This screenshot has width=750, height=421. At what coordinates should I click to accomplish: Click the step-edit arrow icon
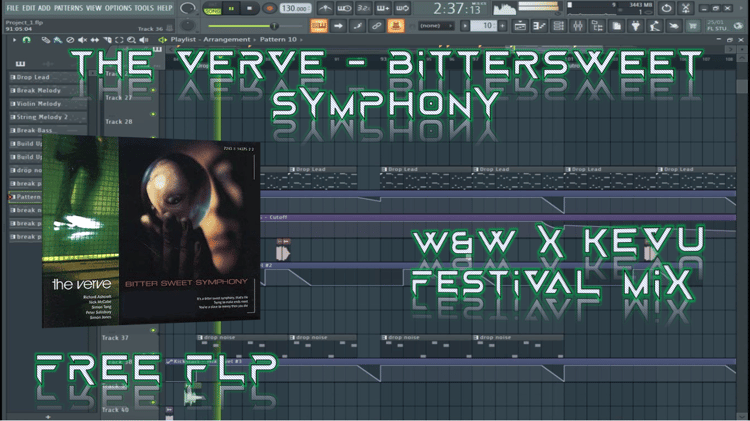338,26
